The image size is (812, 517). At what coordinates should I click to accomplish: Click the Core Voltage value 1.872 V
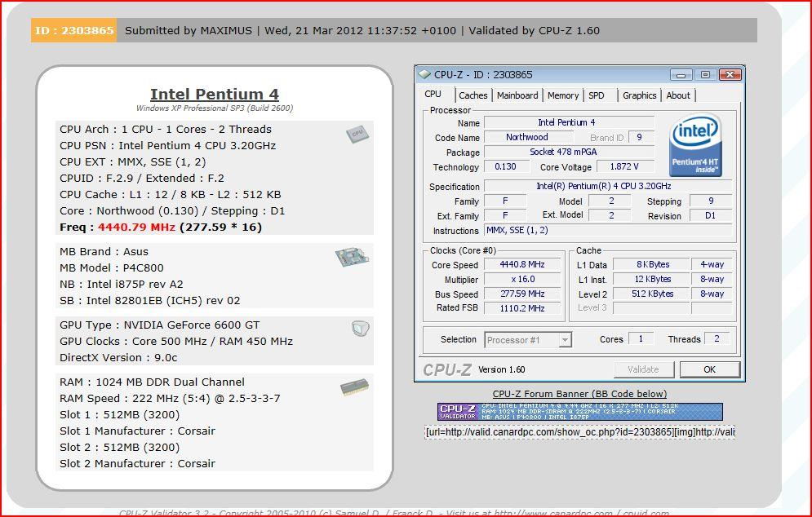626,166
